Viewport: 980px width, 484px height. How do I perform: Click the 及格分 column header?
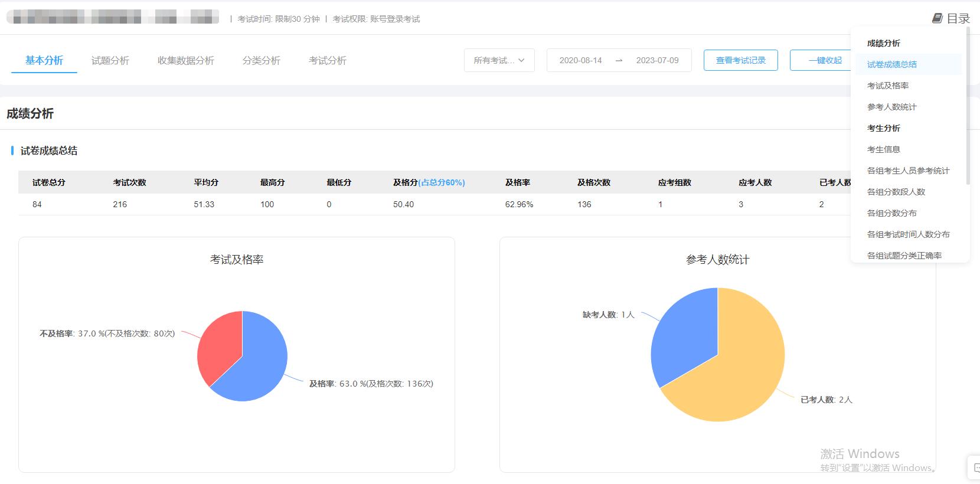(x=429, y=182)
